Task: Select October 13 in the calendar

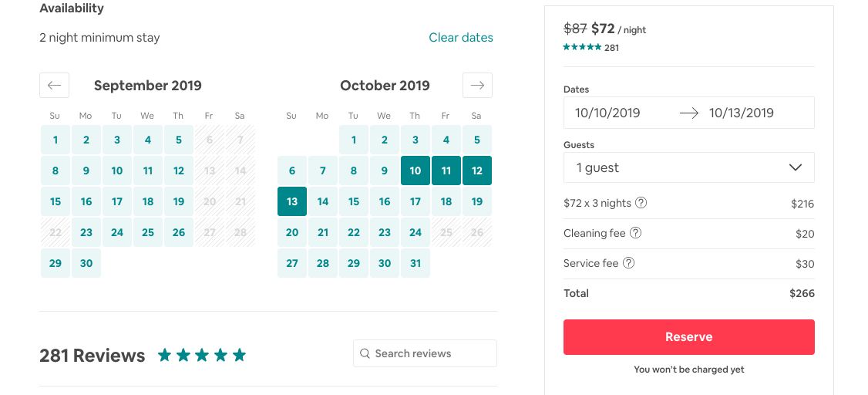Action: coord(292,201)
